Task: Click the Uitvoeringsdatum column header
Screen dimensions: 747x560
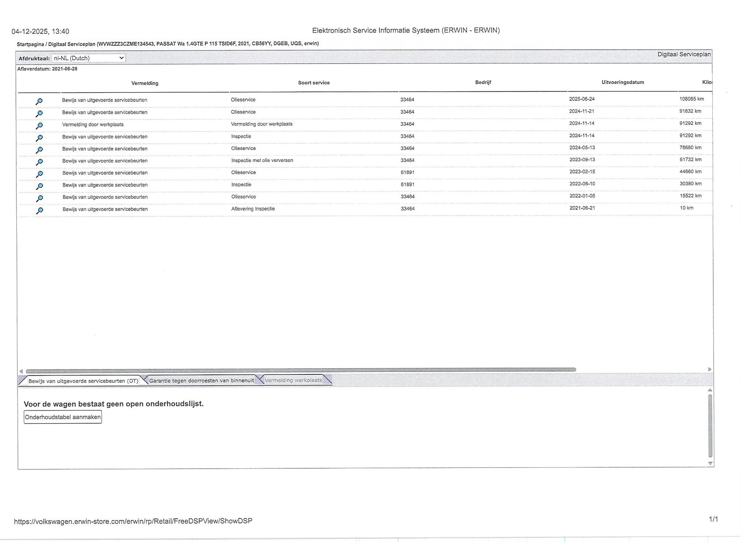Action: click(622, 82)
